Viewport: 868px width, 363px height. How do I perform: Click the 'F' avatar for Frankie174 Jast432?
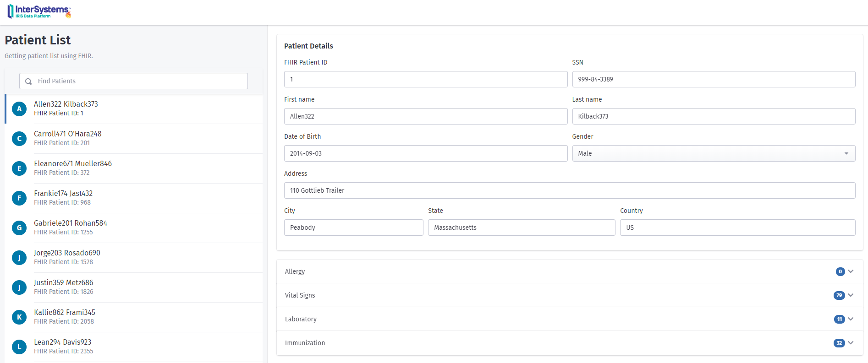19,198
